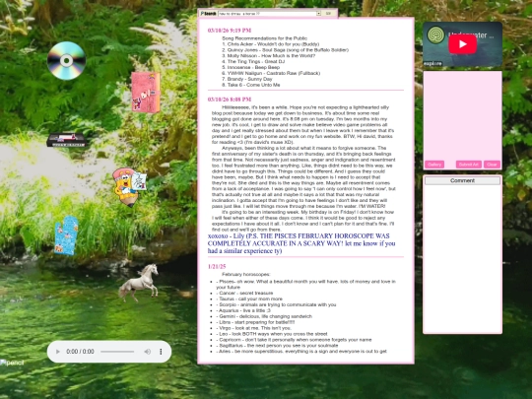
Task: Click the search Go button
Action: (x=328, y=13)
